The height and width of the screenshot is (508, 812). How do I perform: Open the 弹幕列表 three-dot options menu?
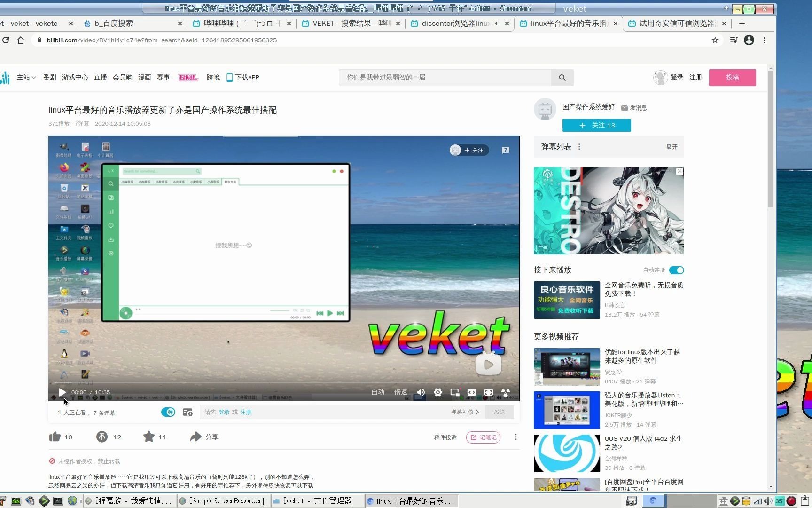(x=579, y=147)
